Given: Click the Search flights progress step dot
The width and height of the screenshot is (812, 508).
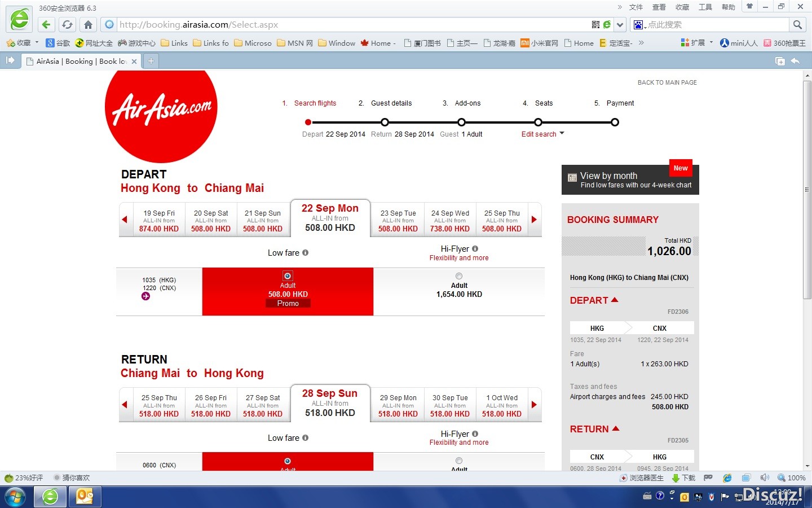Looking at the screenshot, I should (x=308, y=122).
